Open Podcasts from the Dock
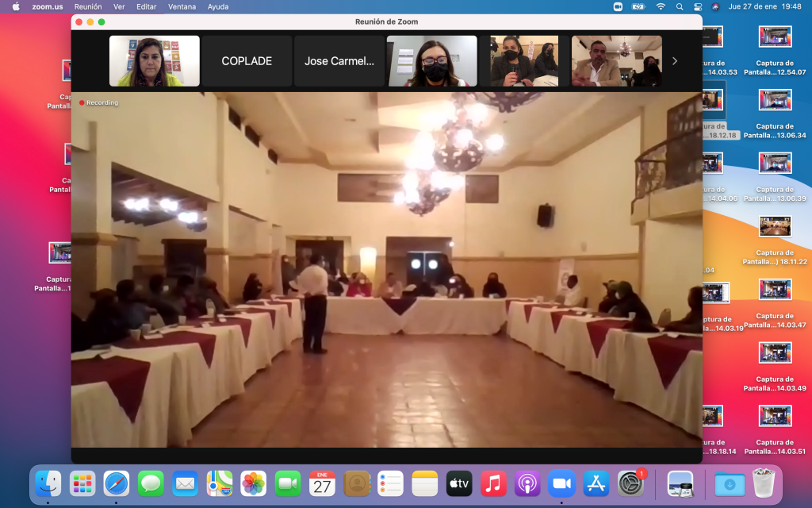 point(527,484)
